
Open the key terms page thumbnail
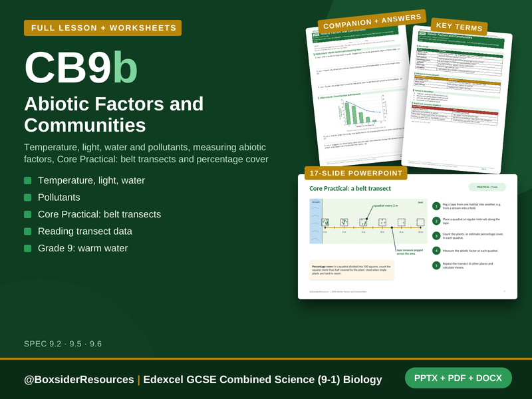[x=457, y=100]
